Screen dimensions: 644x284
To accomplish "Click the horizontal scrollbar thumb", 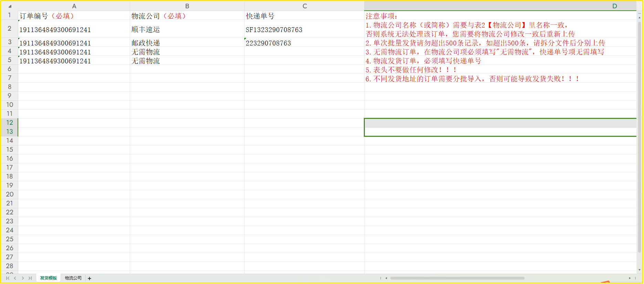I will click(457, 278).
